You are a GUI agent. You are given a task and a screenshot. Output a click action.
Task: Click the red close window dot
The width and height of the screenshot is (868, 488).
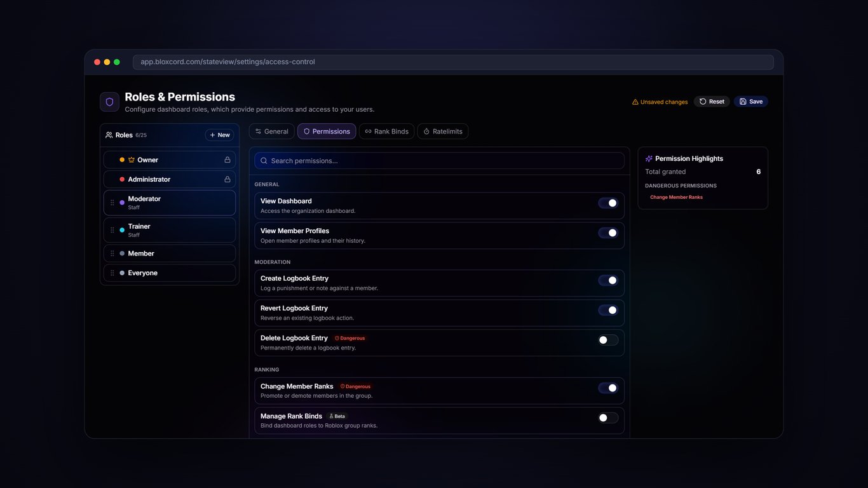[97, 62]
